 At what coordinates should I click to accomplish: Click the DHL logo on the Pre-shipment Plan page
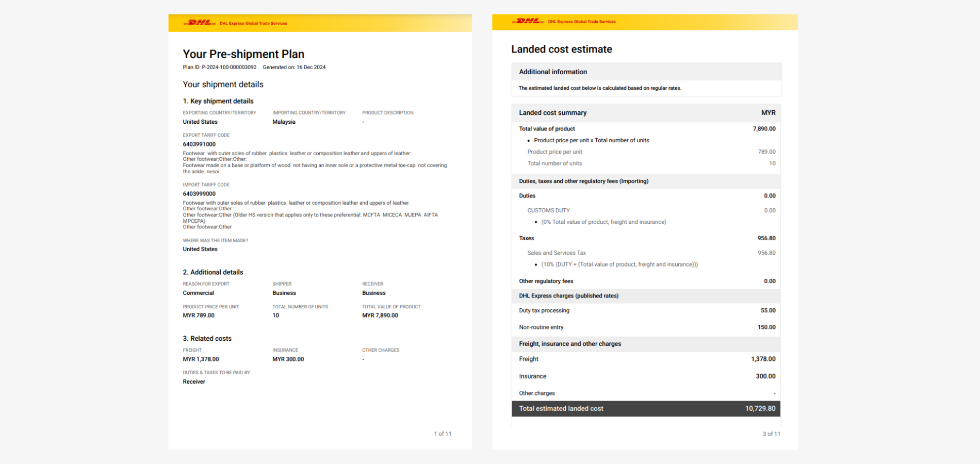[x=200, y=23]
